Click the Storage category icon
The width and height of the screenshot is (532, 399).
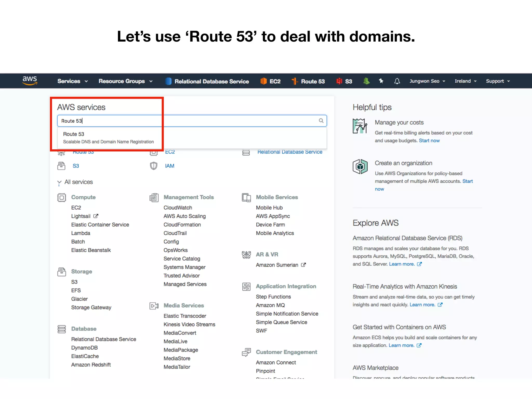click(x=62, y=272)
